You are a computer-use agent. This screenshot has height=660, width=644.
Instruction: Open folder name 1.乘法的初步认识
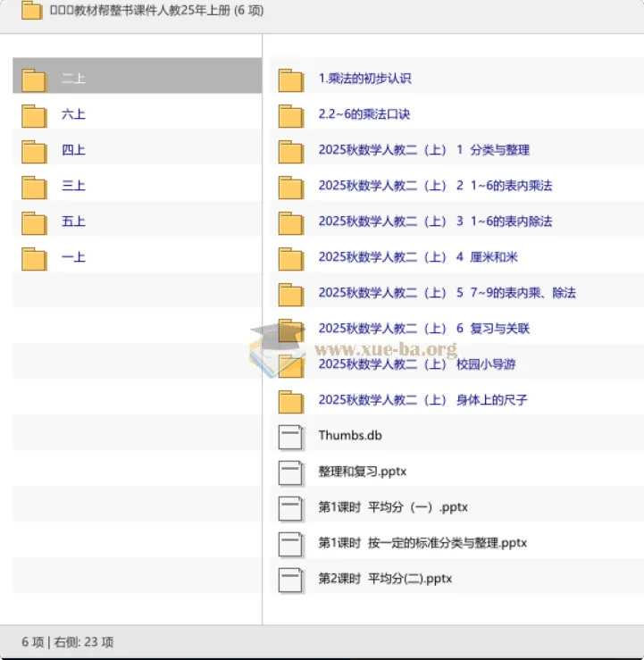365,79
